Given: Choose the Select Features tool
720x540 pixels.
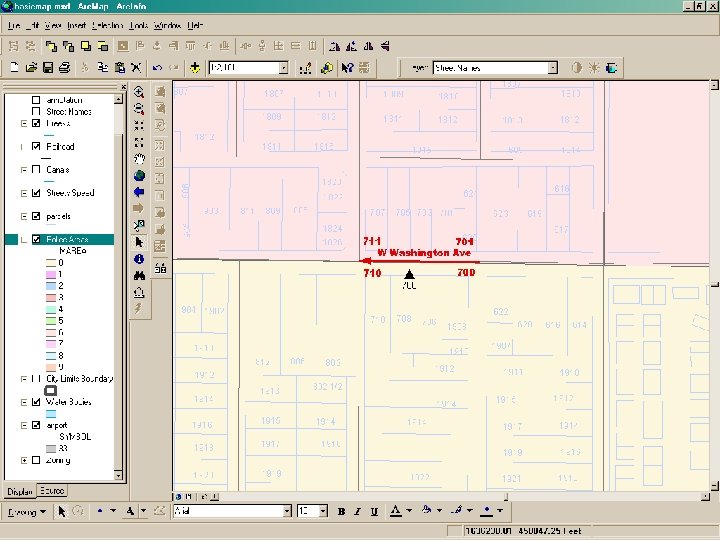Looking at the screenshot, I should point(139,225).
